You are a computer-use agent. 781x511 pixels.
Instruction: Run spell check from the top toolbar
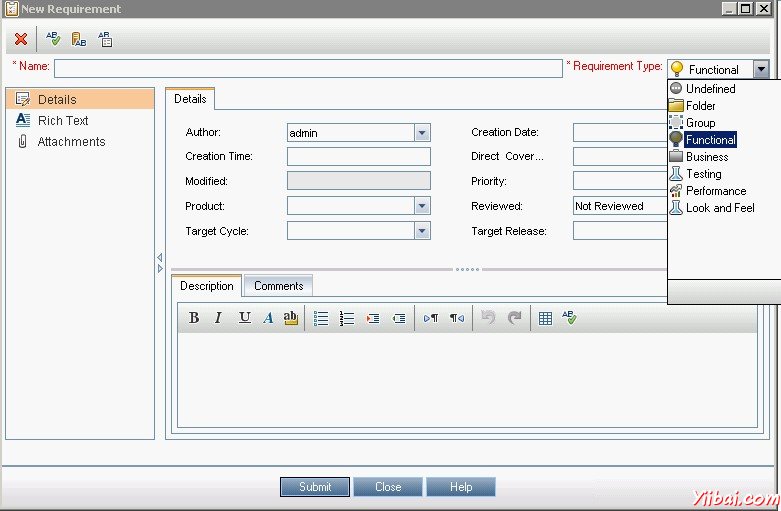pos(53,39)
